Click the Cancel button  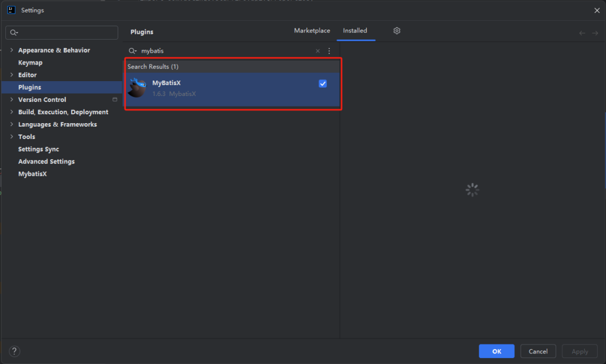[x=538, y=351]
